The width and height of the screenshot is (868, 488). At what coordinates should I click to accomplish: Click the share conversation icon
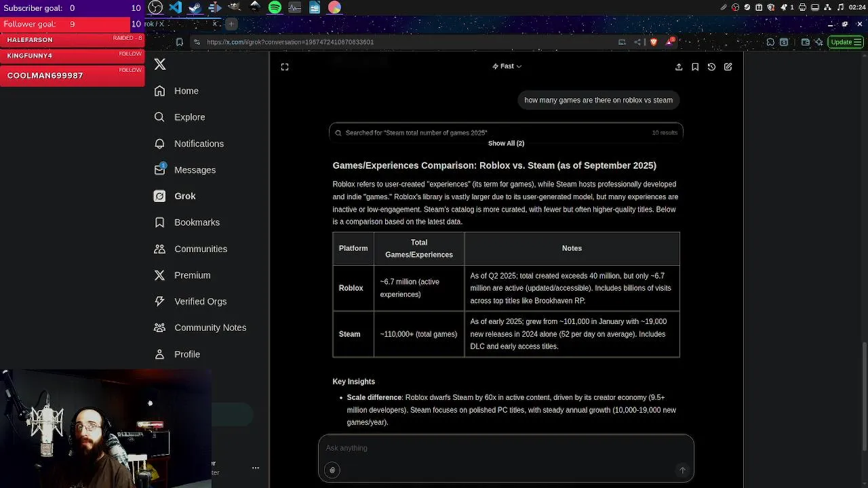[x=679, y=66]
